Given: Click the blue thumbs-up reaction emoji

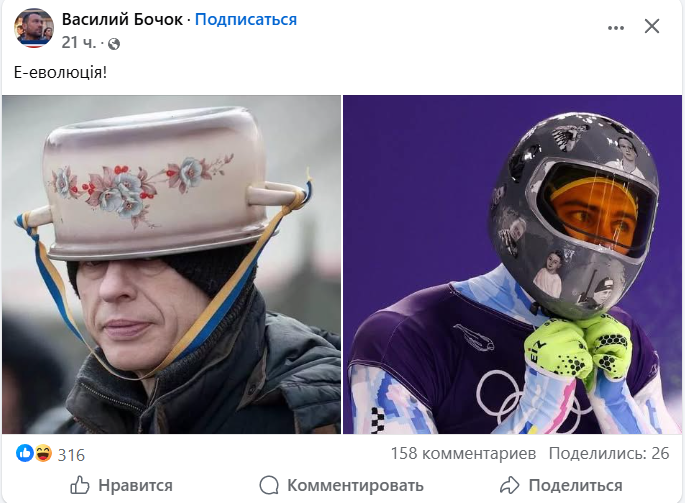Looking at the screenshot, I should coord(25,453).
